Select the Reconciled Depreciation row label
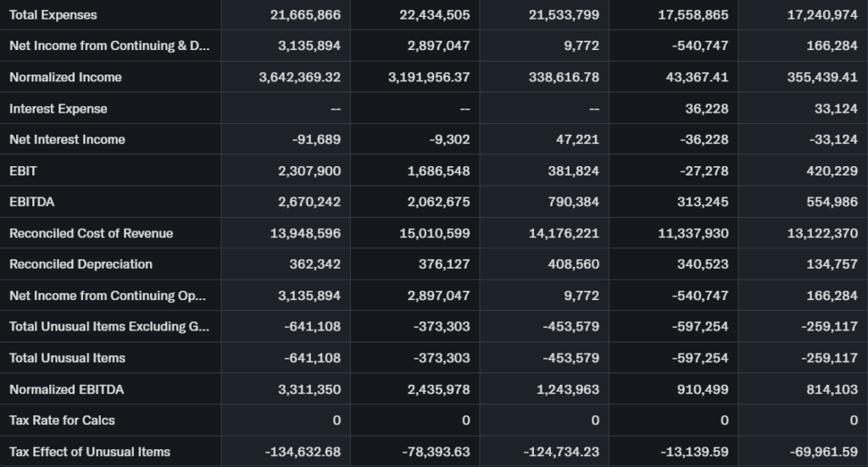This screenshot has height=467, width=868. pos(81,264)
